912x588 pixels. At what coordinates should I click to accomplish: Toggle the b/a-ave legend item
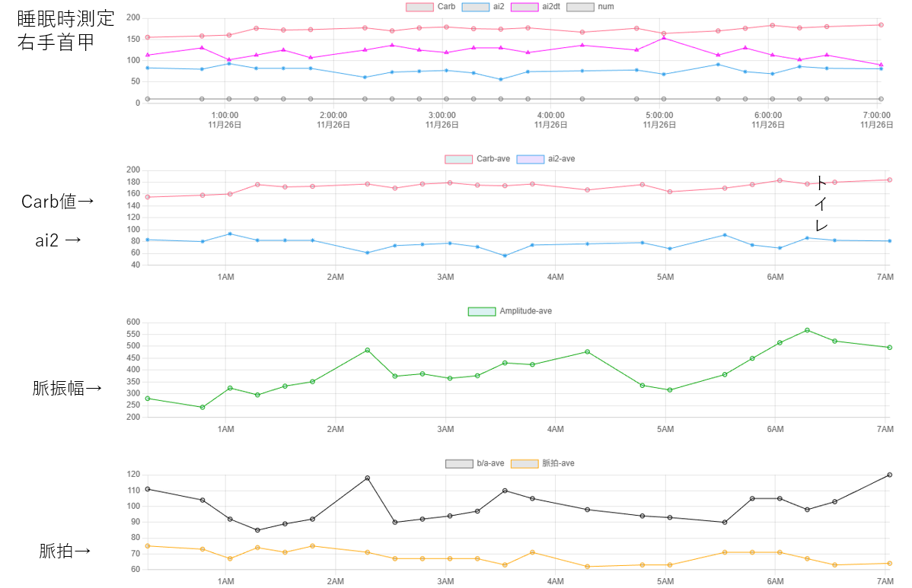click(459, 463)
